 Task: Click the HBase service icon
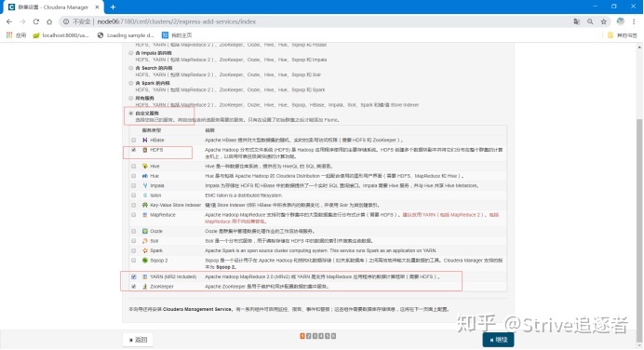(x=144, y=140)
